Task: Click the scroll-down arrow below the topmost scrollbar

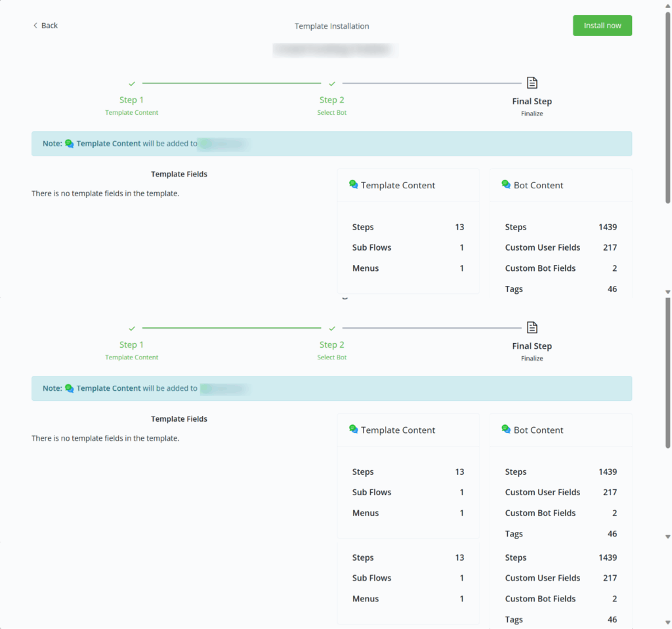Action: point(667,291)
